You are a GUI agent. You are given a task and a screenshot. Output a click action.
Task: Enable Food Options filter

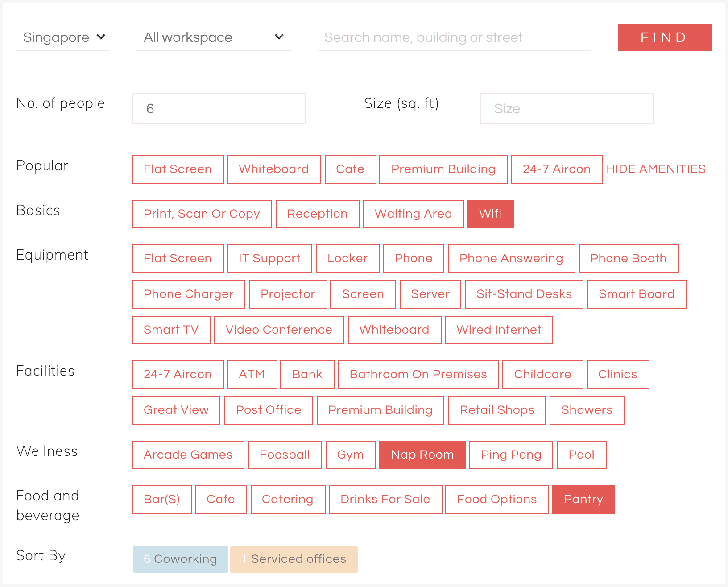(497, 500)
